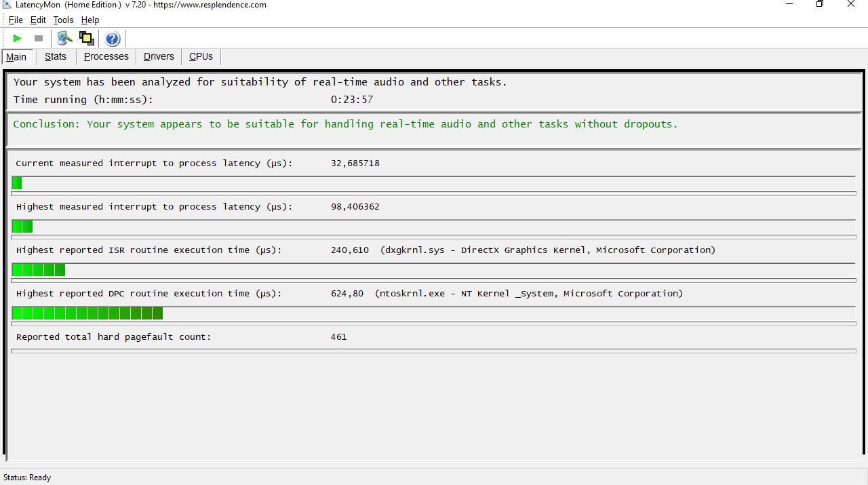The height and width of the screenshot is (485, 868).
Task: Open the Edit menu
Action: click(x=38, y=20)
